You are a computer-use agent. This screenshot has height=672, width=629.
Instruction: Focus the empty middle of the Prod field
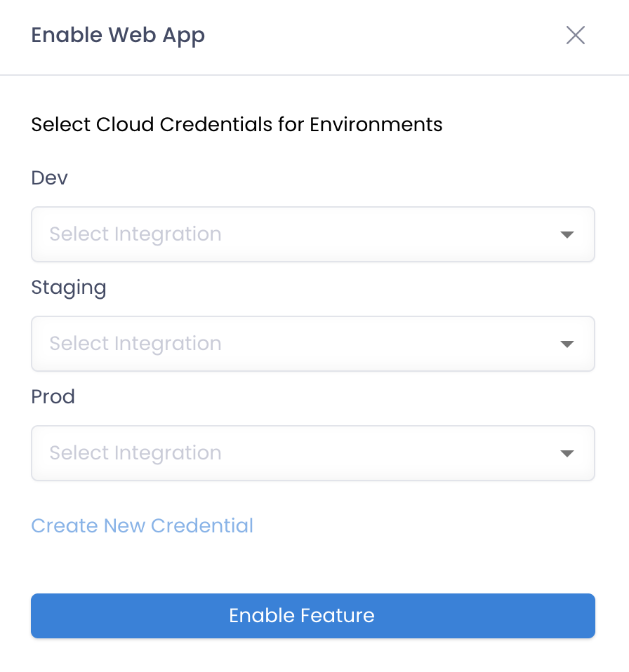pos(386,453)
